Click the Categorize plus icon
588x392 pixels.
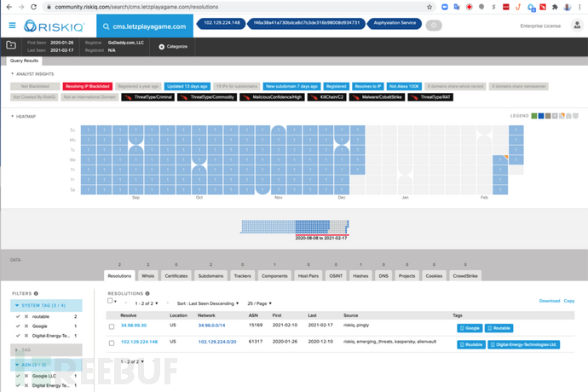(x=162, y=47)
